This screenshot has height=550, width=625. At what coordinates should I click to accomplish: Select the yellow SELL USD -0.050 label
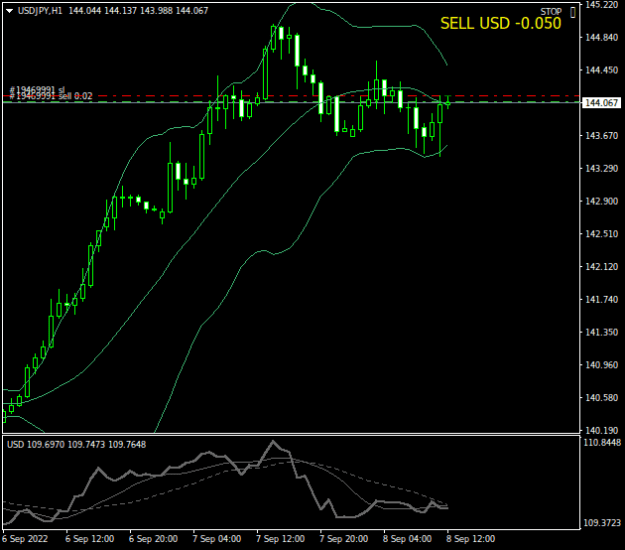pyautogui.click(x=501, y=24)
